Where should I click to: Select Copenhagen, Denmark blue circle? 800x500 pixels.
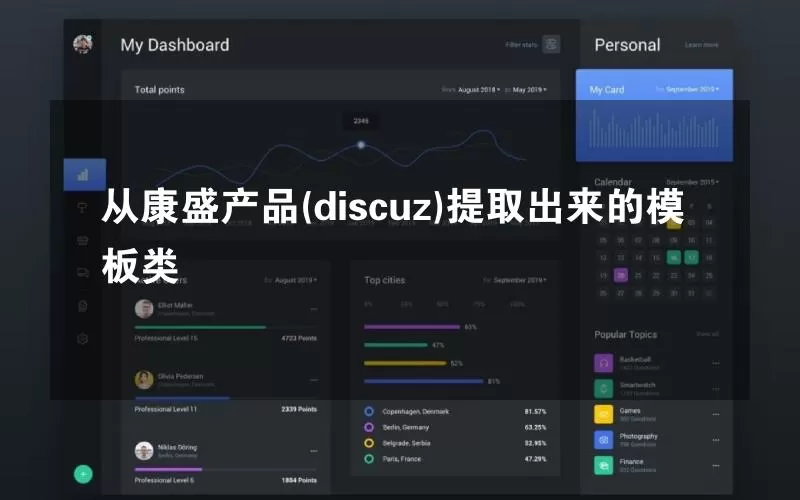(x=369, y=411)
